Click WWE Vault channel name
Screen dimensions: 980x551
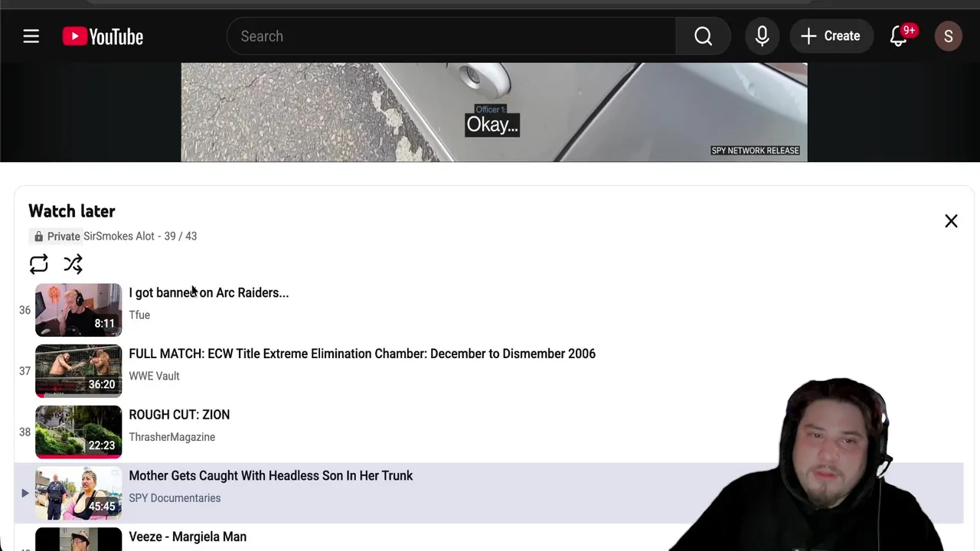[x=154, y=376]
